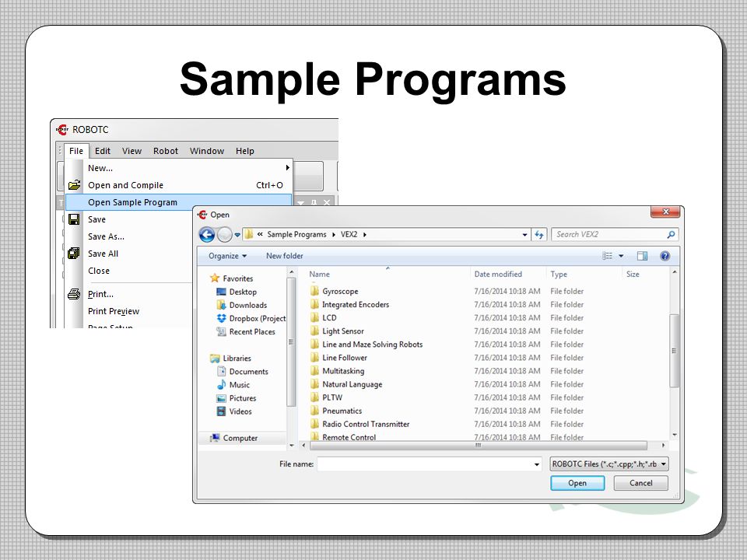Image resolution: width=747 pixels, height=560 pixels.
Task: Choose Print... menu entry
Action: coord(100,294)
